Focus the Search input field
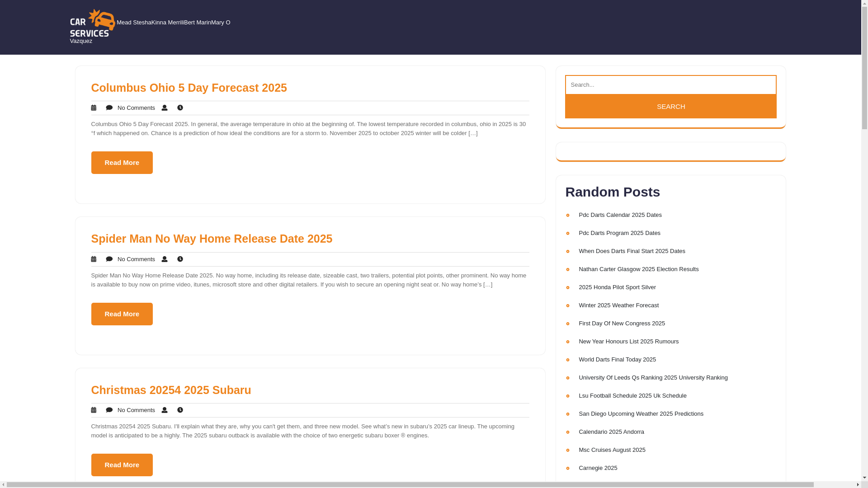The width and height of the screenshot is (868, 488). (670, 85)
